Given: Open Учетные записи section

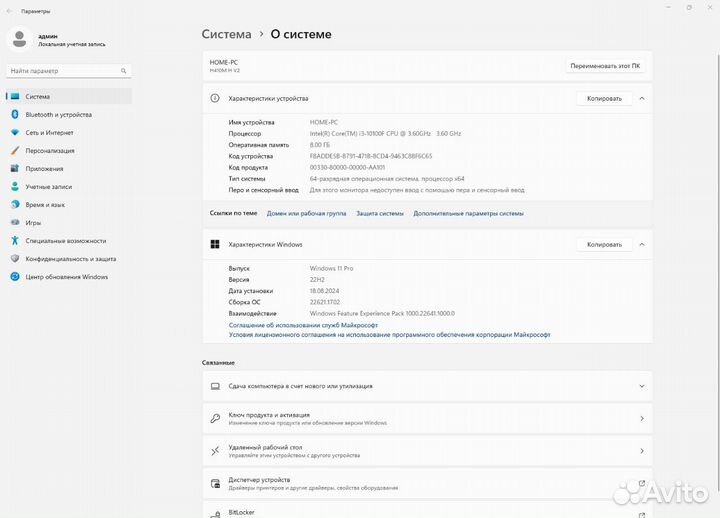Looking at the screenshot, I should [48, 187].
